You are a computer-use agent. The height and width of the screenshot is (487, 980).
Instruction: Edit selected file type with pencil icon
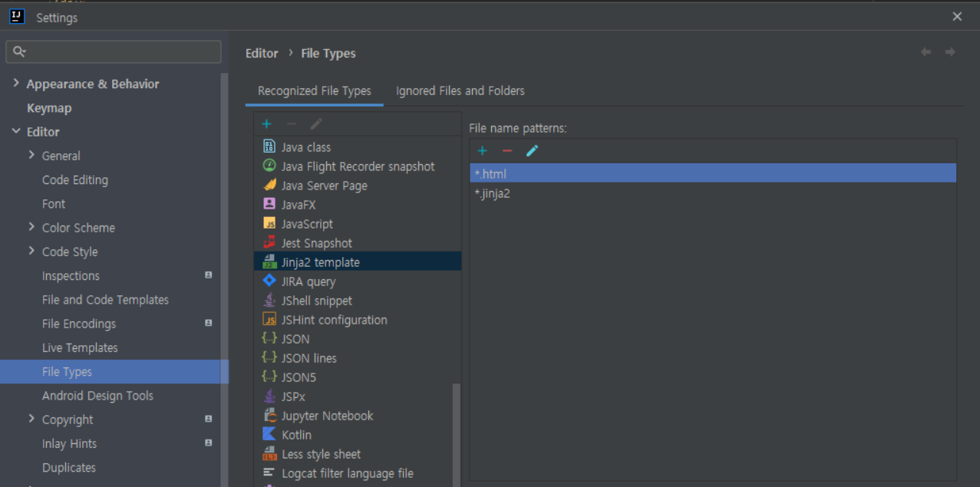point(316,123)
